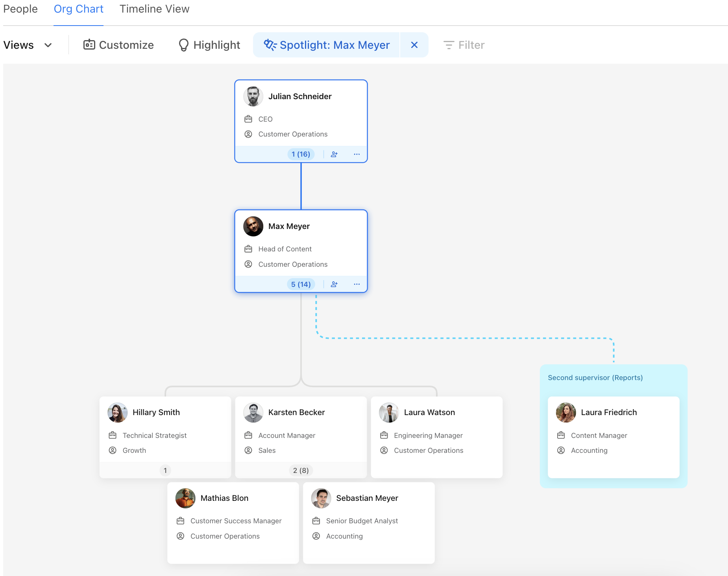
Task: Open three-dot menu on Julian Schneider's card
Action: (x=357, y=154)
